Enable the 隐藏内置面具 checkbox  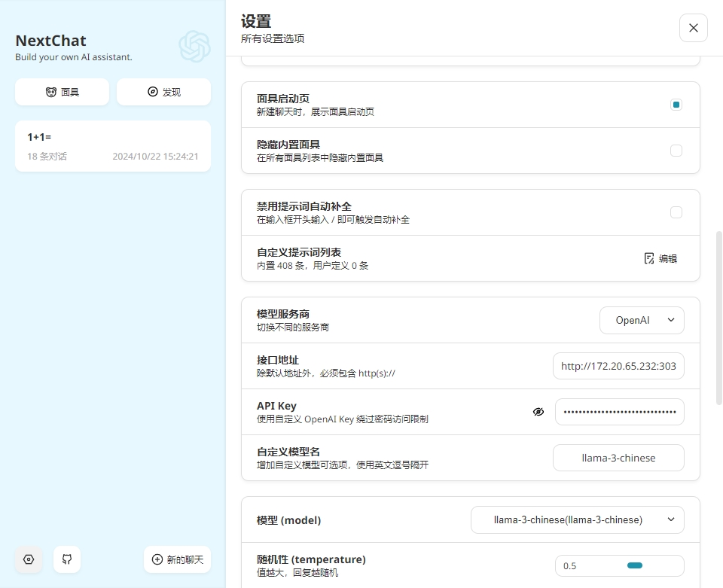point(676,151)
